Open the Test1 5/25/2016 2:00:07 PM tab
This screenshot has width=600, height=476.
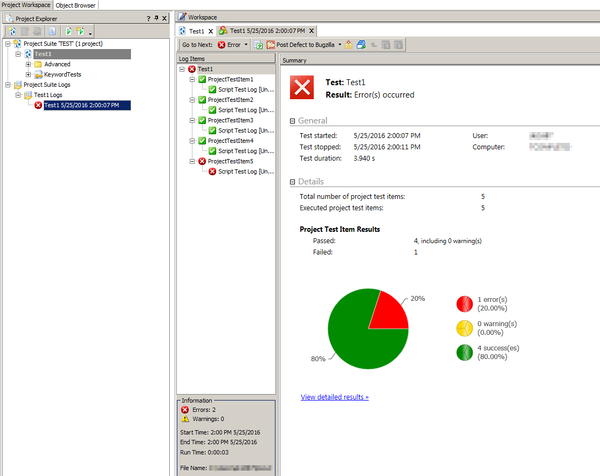pos(267,31)
